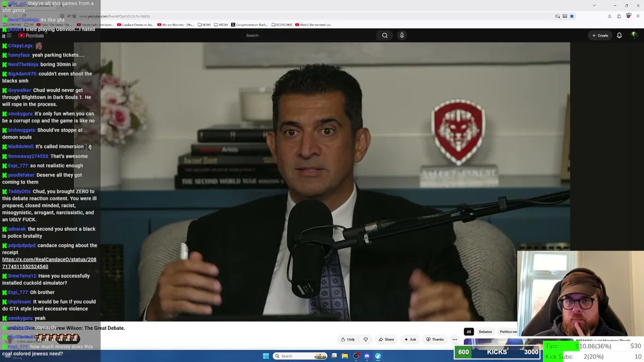The width and height of the screenshot is (644, 362).
Task: Open the x.com RealCandaceO link in chat
Action: [49, 263]
